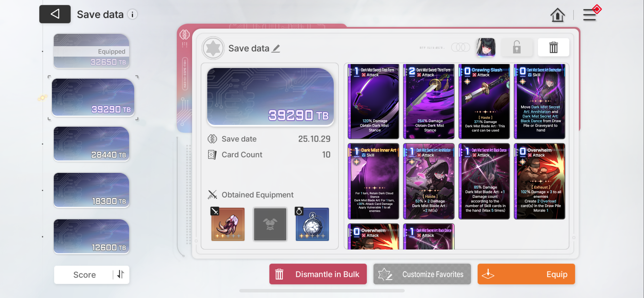644x298 pixels.
Task: Return to the home screen icon
Action: coord(557,15)
